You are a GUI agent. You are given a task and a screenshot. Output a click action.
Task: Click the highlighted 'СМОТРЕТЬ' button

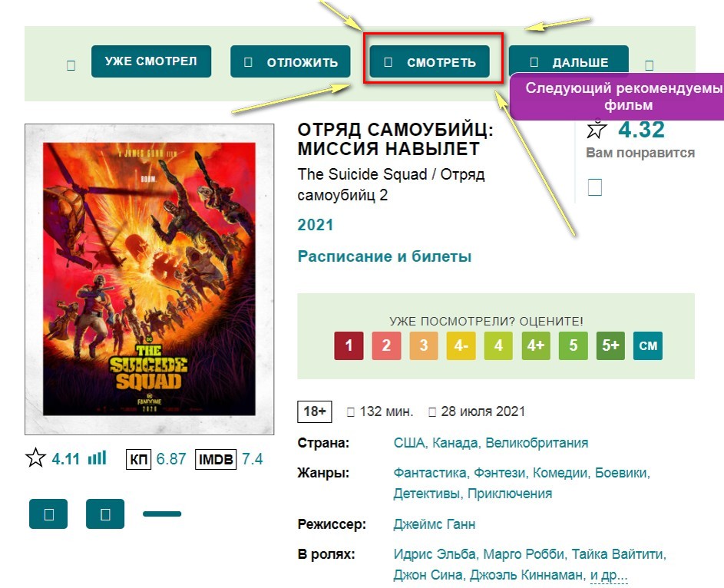click(x=429, y=62)
